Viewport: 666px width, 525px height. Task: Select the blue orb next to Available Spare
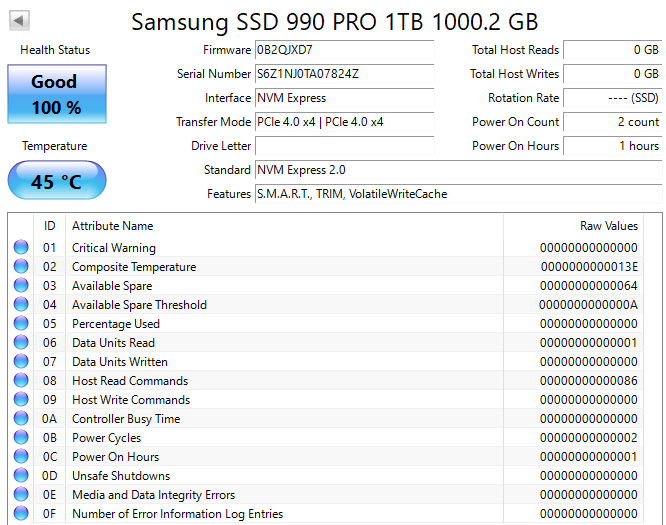tap(21, 285)
